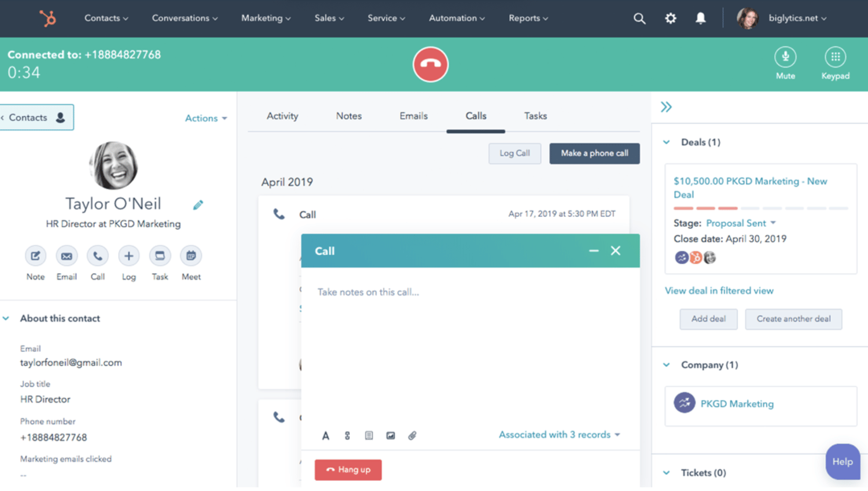Select the Call icon under the contact
Viewport: 868px width, 491px height.
click(97, 256)
